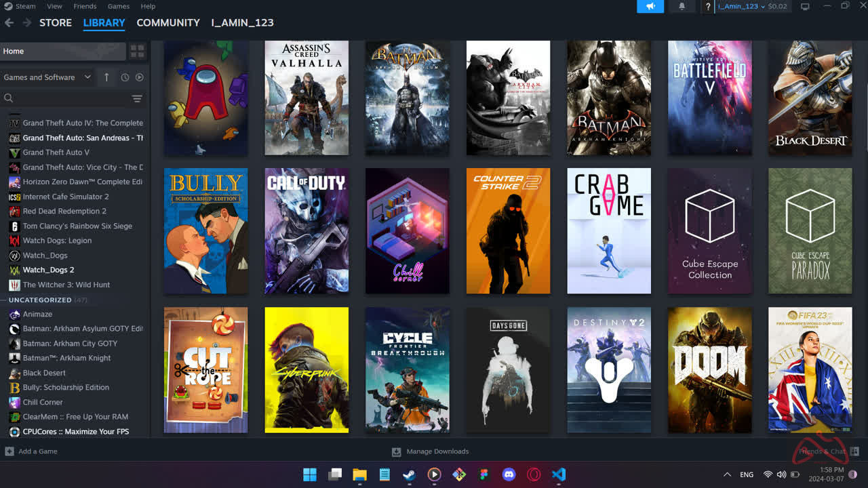Click the Add a Game plus icon
This screenshot has height=488, width=868.
tap(9, 451)
